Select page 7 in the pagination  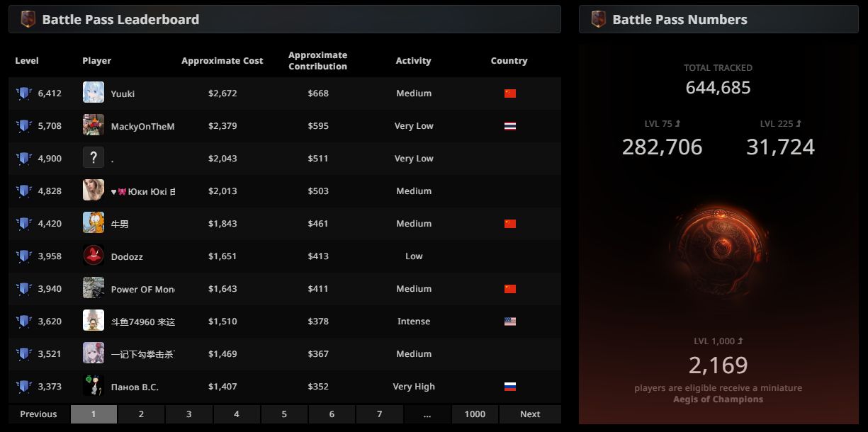[x=380, y=414]
